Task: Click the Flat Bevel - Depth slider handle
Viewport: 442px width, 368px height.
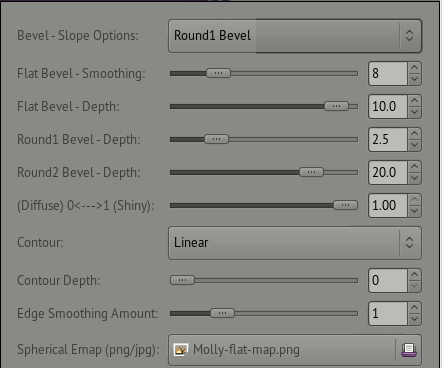Action: click(x=336, y=106)
